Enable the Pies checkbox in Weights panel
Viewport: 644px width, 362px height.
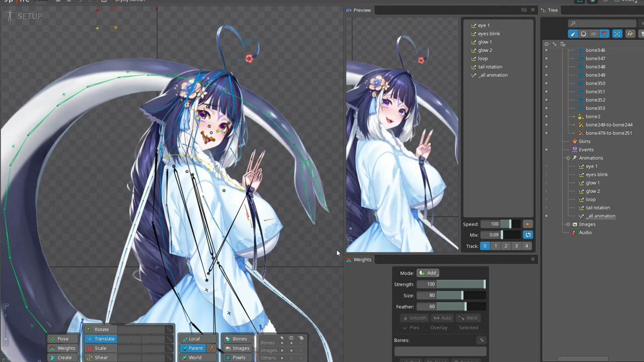[x=411, y=328]
